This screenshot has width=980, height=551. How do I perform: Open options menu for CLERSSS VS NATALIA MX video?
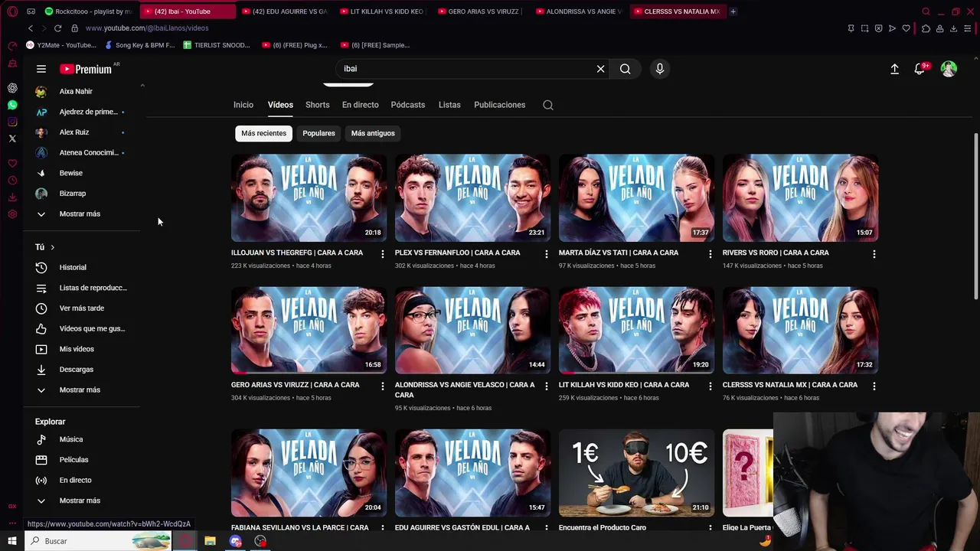click(x=874, y=386)
